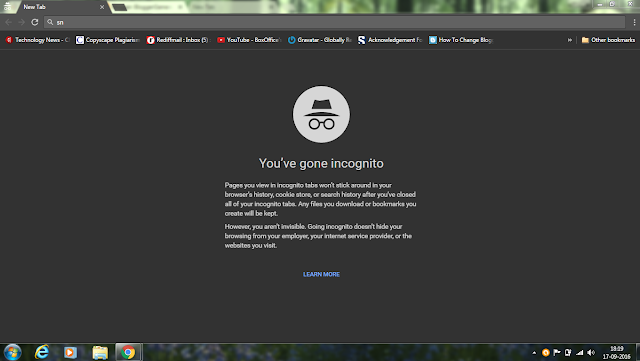This screenshot has height=361, width=640.
Task: Open the network signal tray icon
Action: [580, 352]
